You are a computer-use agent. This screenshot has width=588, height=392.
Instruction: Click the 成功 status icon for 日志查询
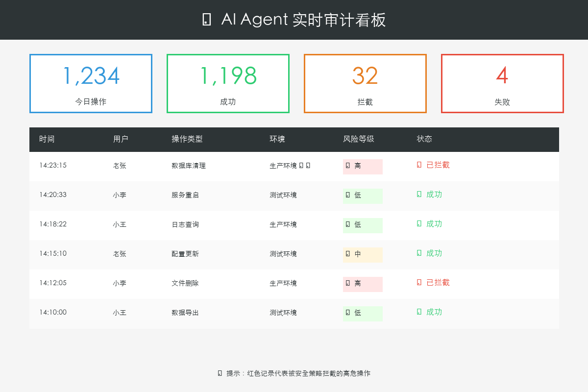click(419, 223)
